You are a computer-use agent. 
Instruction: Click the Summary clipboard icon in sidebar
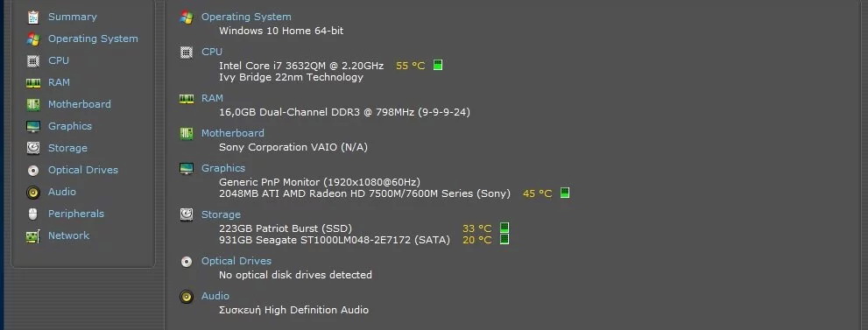(33, 18)
